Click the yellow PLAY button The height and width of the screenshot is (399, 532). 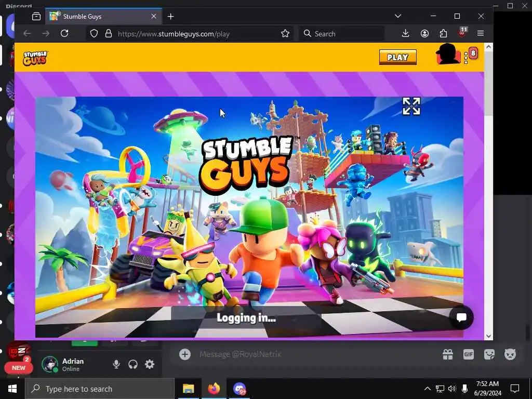point(397,57)
